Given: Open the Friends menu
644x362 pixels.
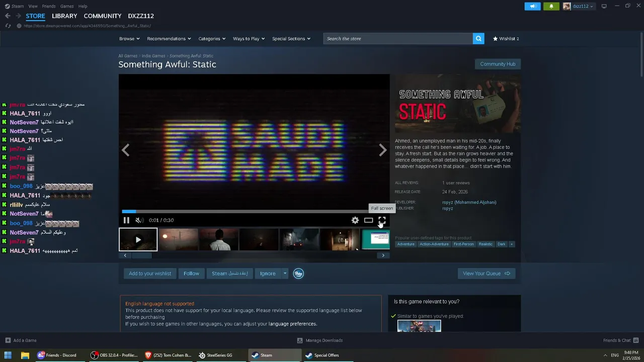Looking at the screenshot, I should coord(49,6).
